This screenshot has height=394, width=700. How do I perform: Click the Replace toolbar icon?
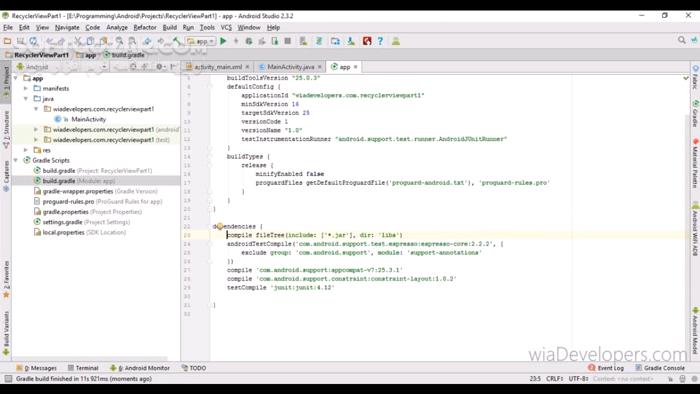point(132,41)
